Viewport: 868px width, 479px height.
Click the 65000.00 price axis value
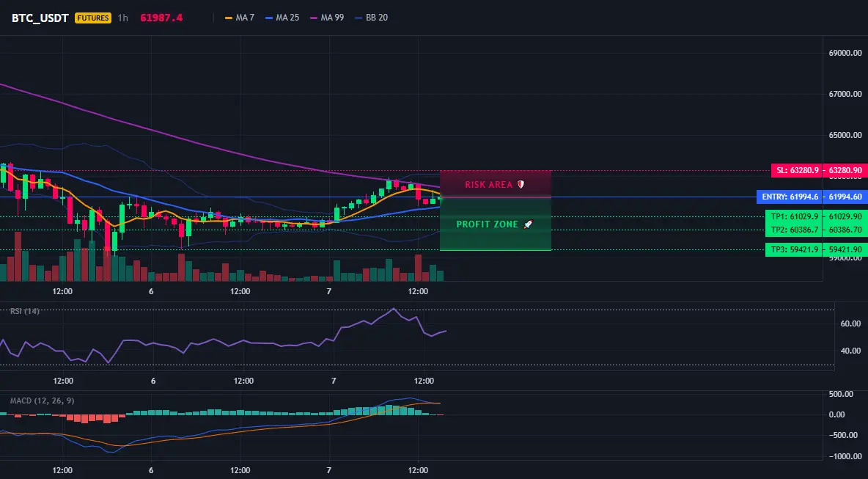pyautogui.click(x=845, y=135)
